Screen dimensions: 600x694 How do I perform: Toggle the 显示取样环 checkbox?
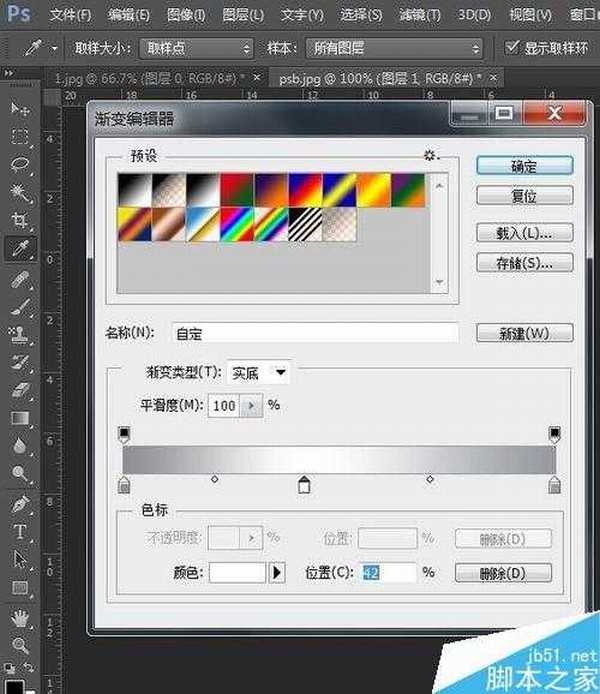click(513, 47)
